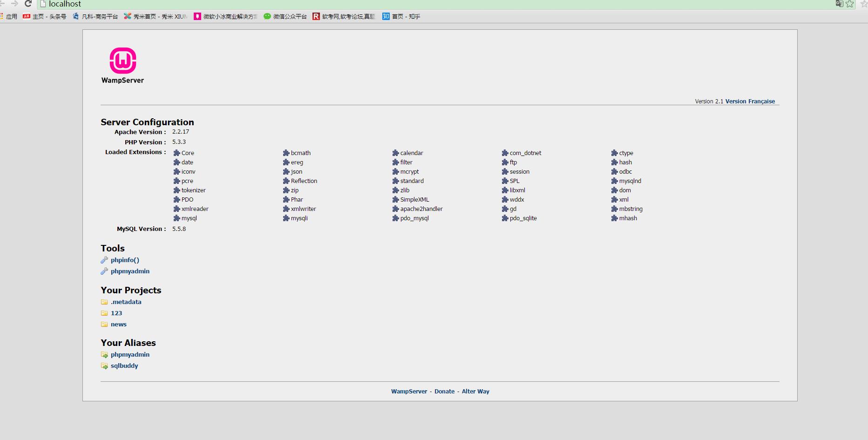Click the pink WampServer logo
The width and height of the screenshot is (868, 440).
123,61
